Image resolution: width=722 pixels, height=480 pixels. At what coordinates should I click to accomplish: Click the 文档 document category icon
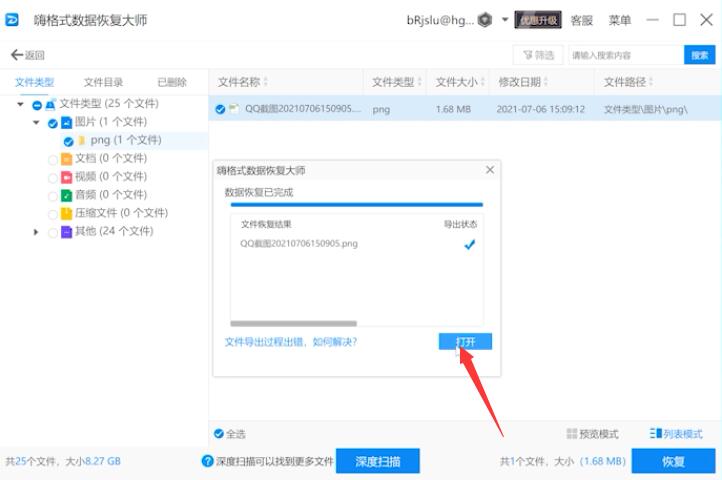pos(66,159)
